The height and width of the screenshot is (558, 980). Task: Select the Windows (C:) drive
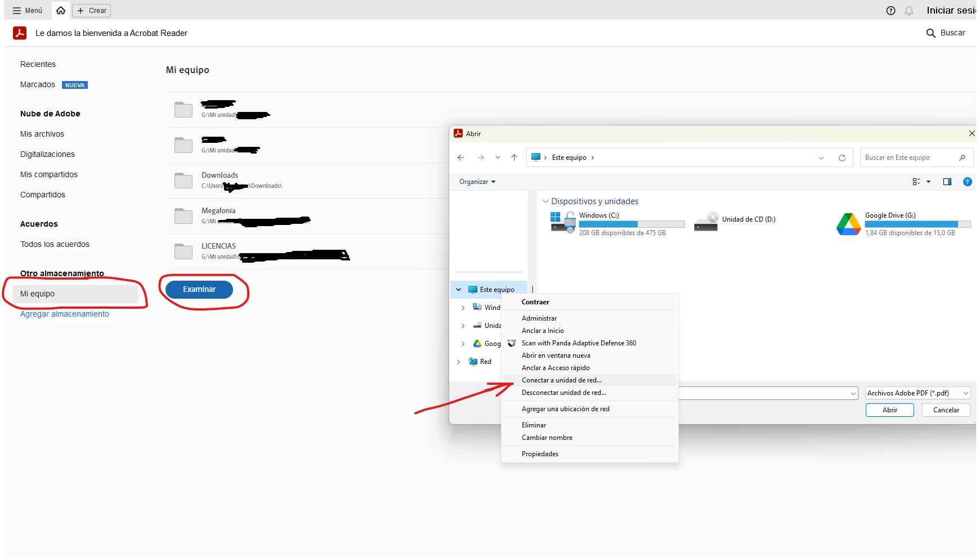tap(617, 223)
